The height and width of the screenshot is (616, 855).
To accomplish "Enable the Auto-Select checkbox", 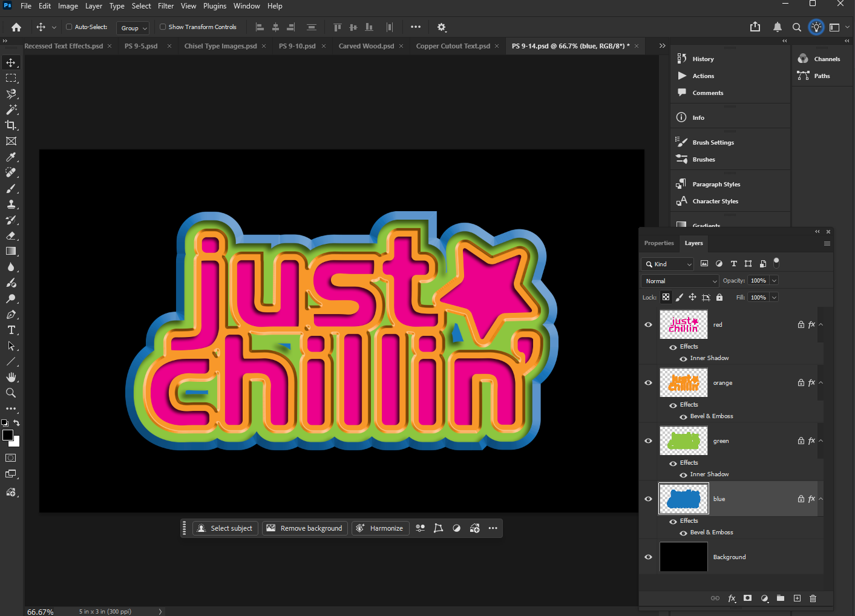I will coord(70,27).
